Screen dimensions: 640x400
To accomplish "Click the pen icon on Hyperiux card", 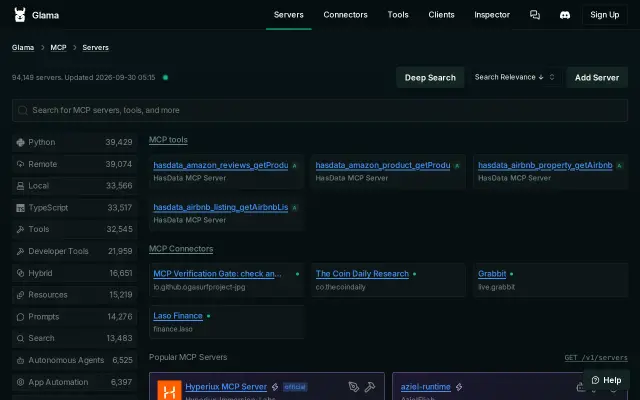I will click(x=353, y=387).
